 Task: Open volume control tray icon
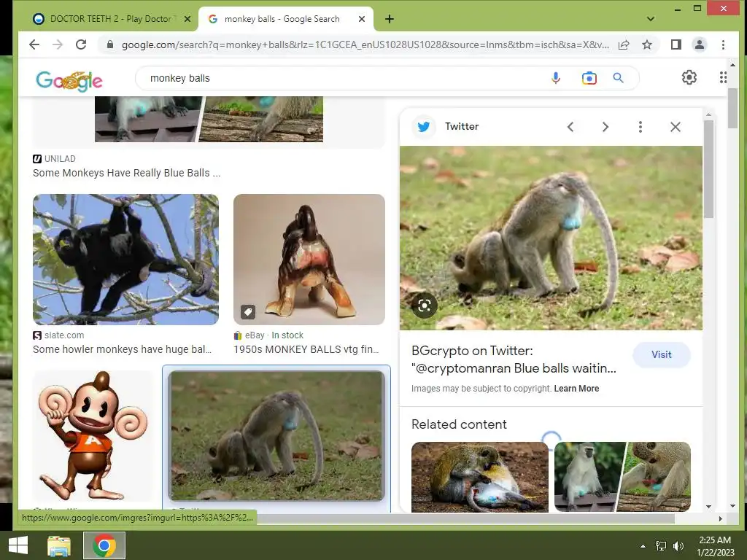pos(678,546)
